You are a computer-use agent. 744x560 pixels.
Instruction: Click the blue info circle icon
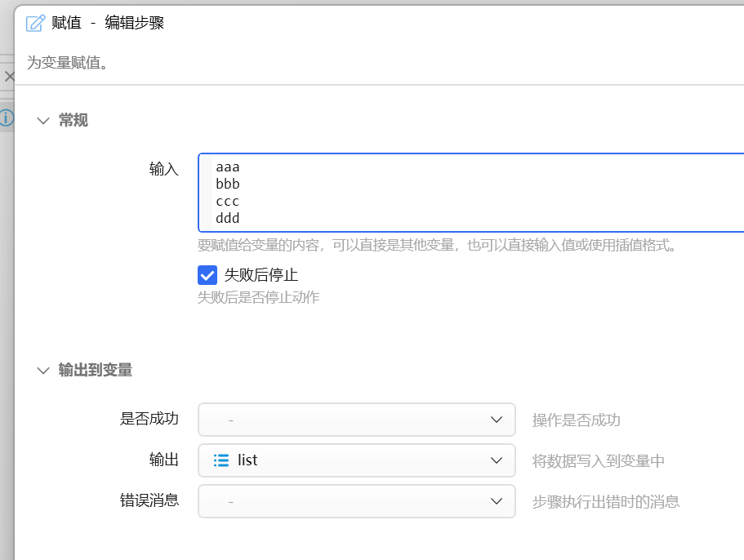(x=7, y=118)
